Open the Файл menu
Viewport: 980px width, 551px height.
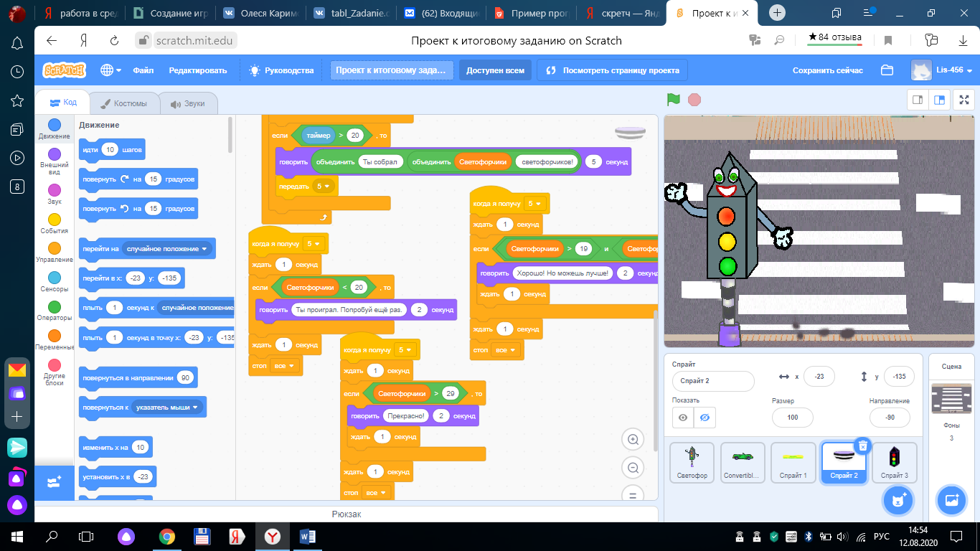(143, 70)
